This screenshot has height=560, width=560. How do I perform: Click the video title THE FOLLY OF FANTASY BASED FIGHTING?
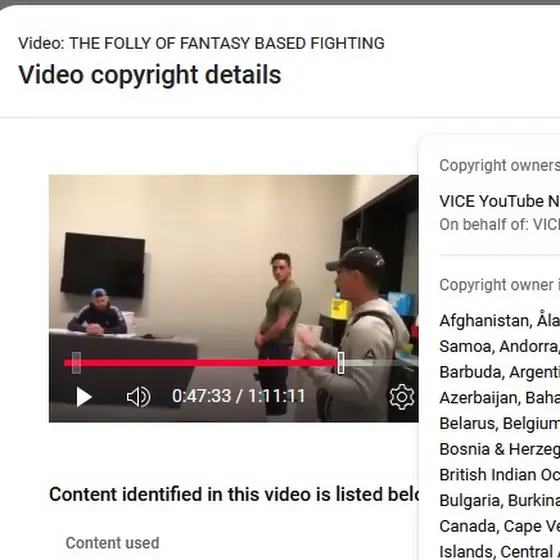click(227, 44)
